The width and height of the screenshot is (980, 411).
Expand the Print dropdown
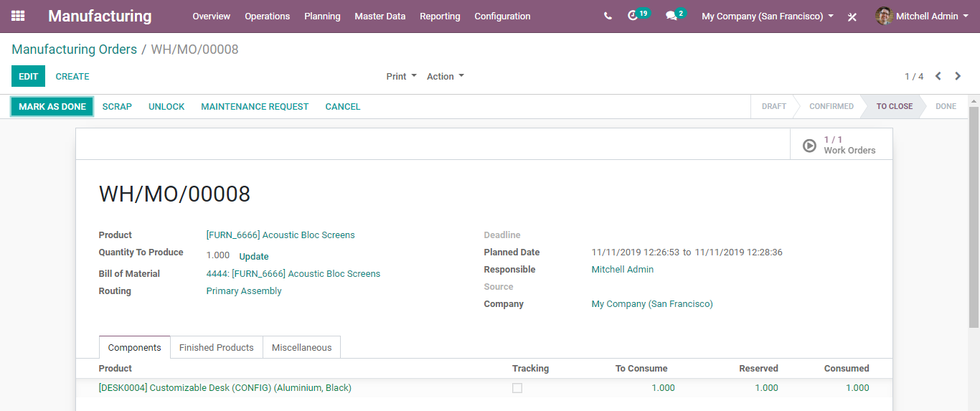(x=401, y=77)
